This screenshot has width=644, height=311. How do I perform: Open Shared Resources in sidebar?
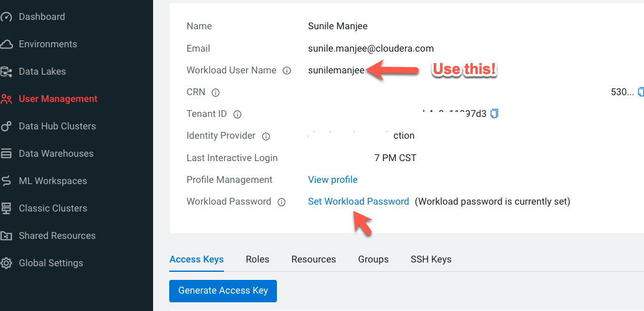pyautogui.click(x=57, y=236)
